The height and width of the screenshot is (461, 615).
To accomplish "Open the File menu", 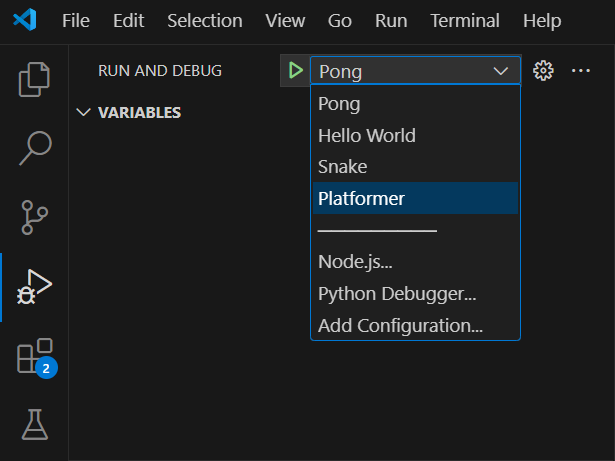I will click(x=76, y=20).
